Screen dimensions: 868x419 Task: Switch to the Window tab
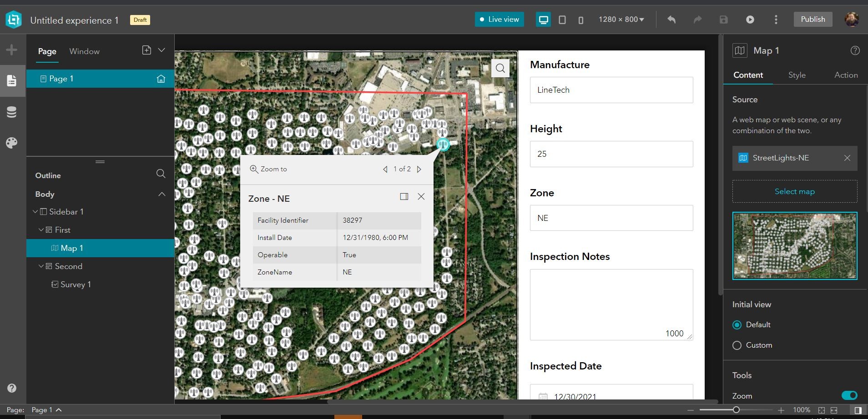point(84,51)
